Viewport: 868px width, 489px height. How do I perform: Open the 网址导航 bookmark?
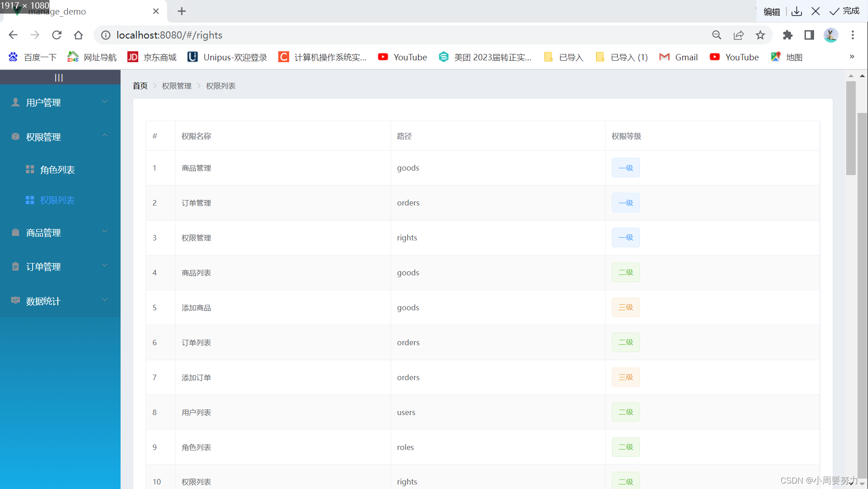tap(92, 57)
